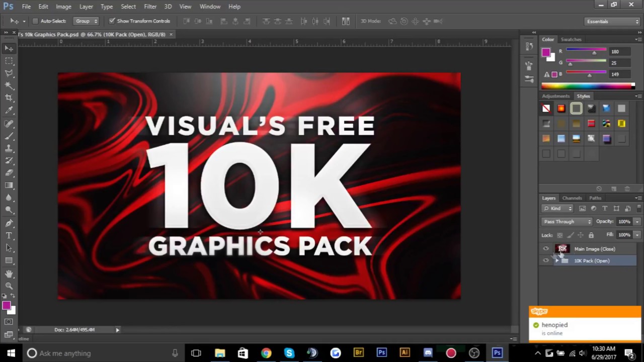Select the Hand tool
This screenshot has width=644, height=362.
[x=9, y=274]
